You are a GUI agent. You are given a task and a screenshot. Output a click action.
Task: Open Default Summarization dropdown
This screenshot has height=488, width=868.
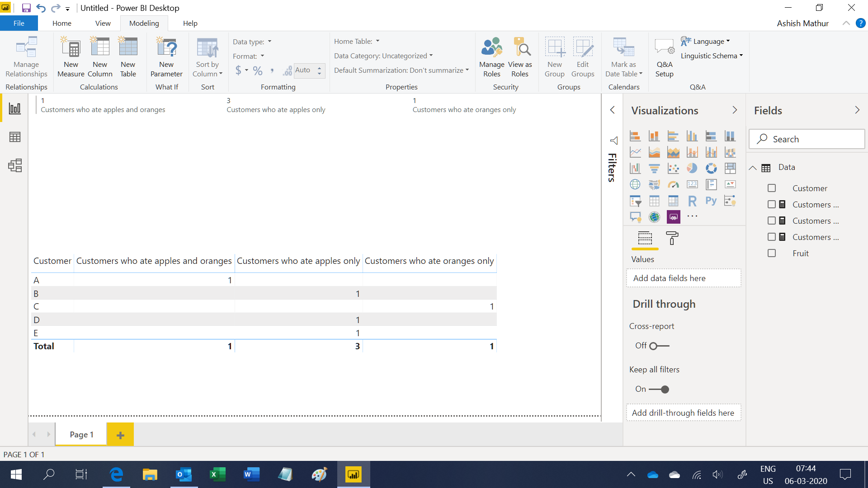pyautogui.click(x=401, y=70)
